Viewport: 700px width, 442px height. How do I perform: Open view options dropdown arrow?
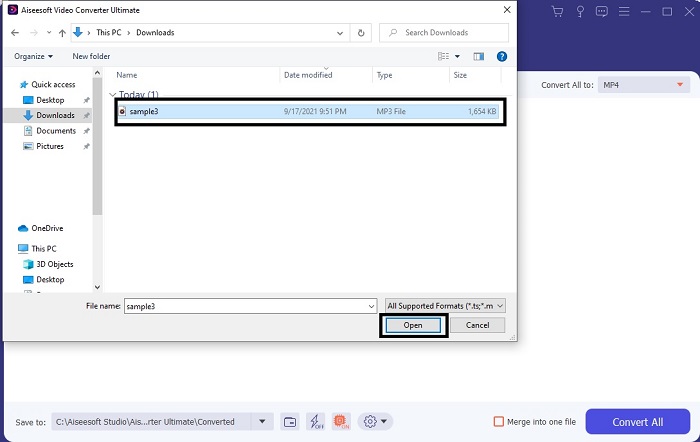[457, 56]
